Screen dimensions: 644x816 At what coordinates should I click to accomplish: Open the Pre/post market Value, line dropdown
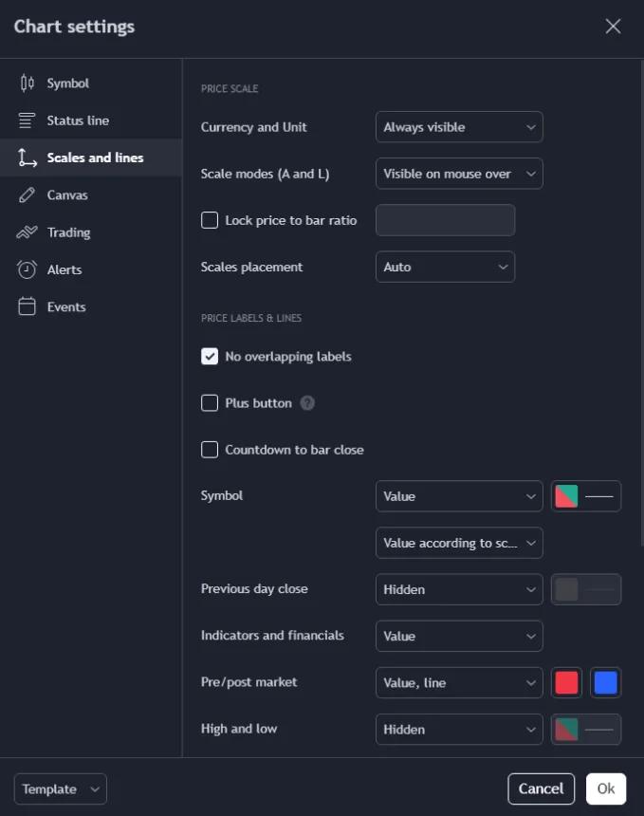[x=459, y=683]
